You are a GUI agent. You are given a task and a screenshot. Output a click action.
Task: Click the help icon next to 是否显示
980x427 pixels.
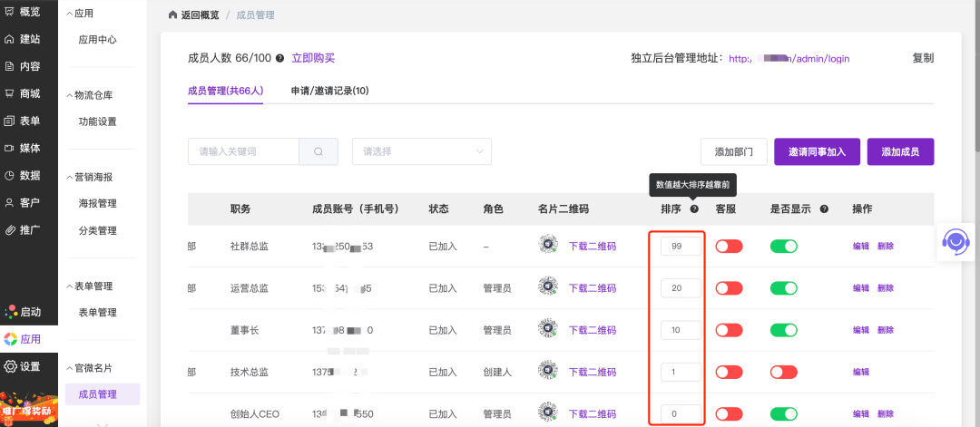(x=824, y=209)
